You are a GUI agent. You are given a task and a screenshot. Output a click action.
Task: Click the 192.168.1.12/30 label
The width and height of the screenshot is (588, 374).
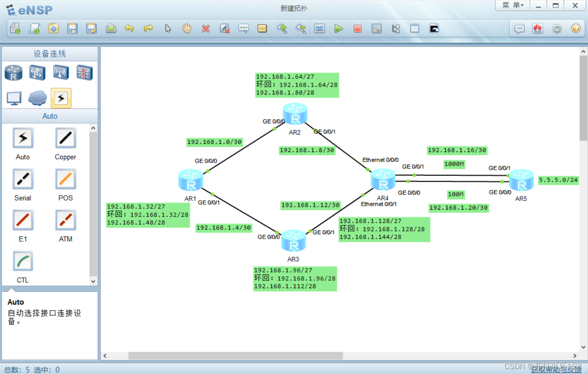[x=311, y=205]
